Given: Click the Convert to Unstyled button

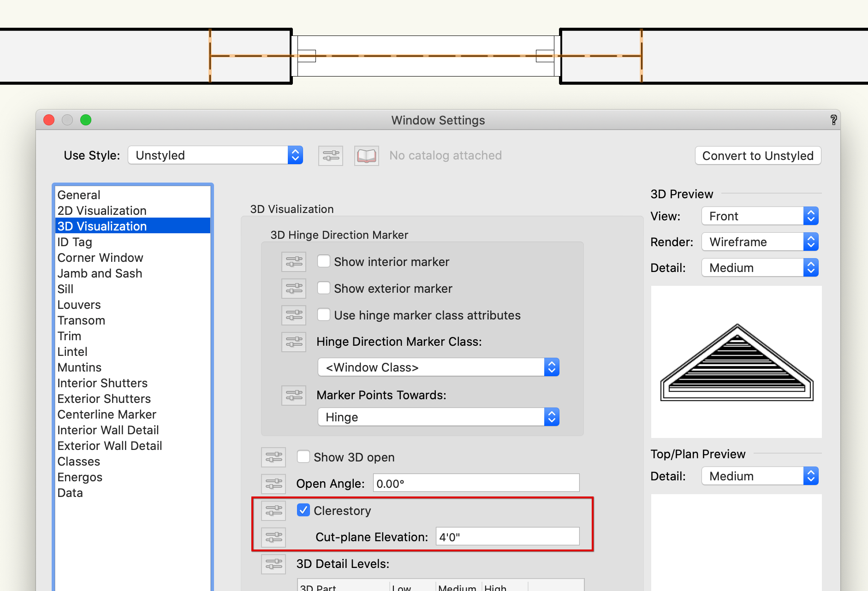Looking at the screenshot, I should 758,155.
